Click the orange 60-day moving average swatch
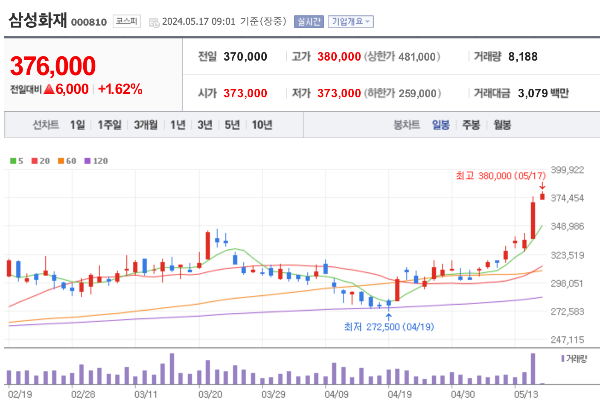This screenshot has width=600, height=418. click(61, 161)
